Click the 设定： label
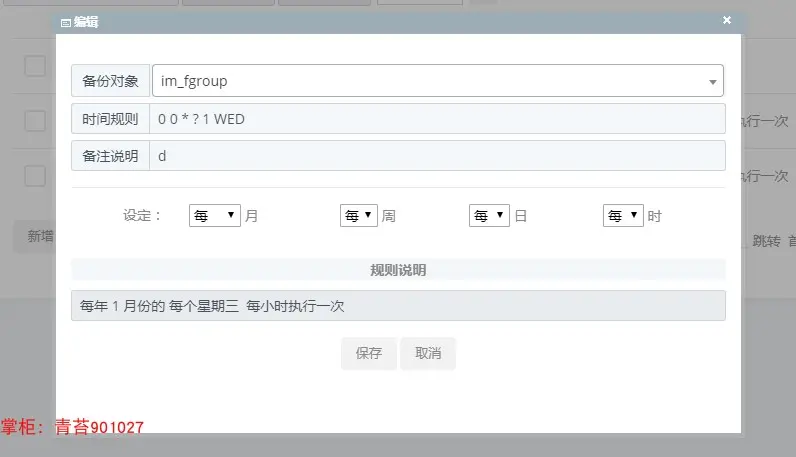Screen dimensions: 796x457 click(142, 215)
